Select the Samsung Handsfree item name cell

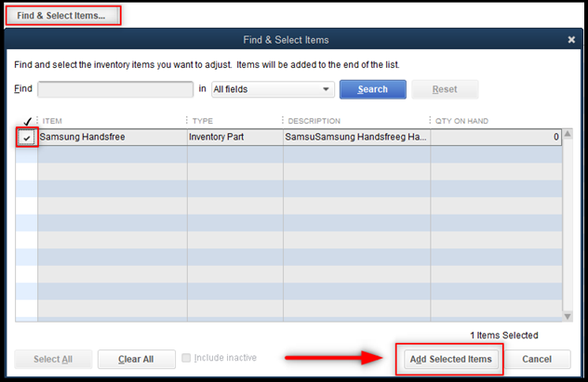(112, 138)
